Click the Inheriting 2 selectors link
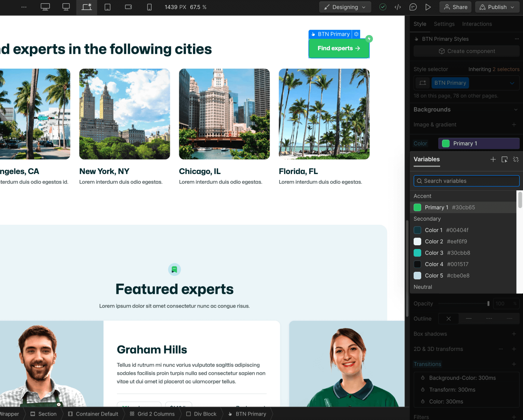Screen dimensions: 523x420 coord(494,69)
